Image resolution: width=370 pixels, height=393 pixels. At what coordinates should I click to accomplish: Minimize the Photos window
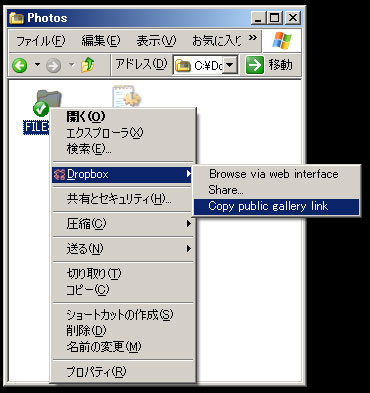(259, 18)
